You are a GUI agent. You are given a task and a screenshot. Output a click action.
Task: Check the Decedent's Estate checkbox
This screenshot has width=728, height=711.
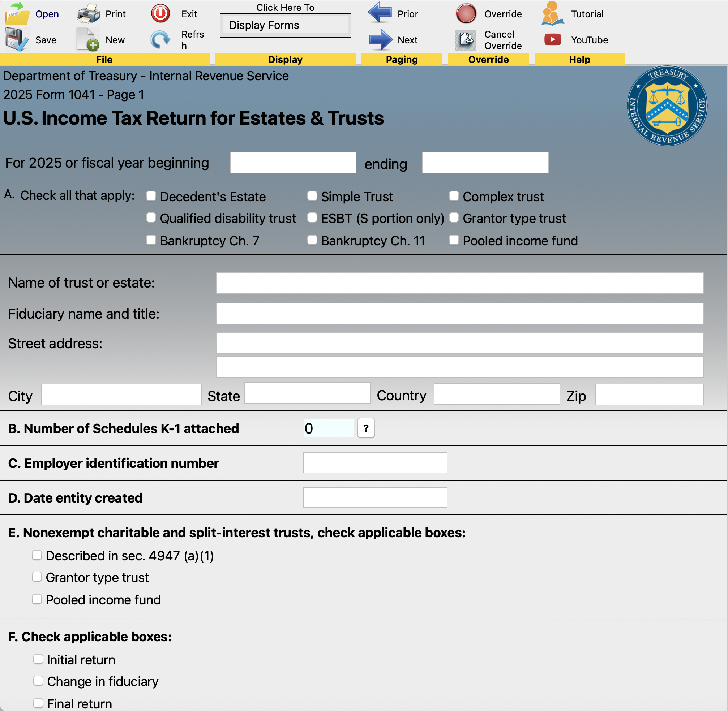click(151, 196)
